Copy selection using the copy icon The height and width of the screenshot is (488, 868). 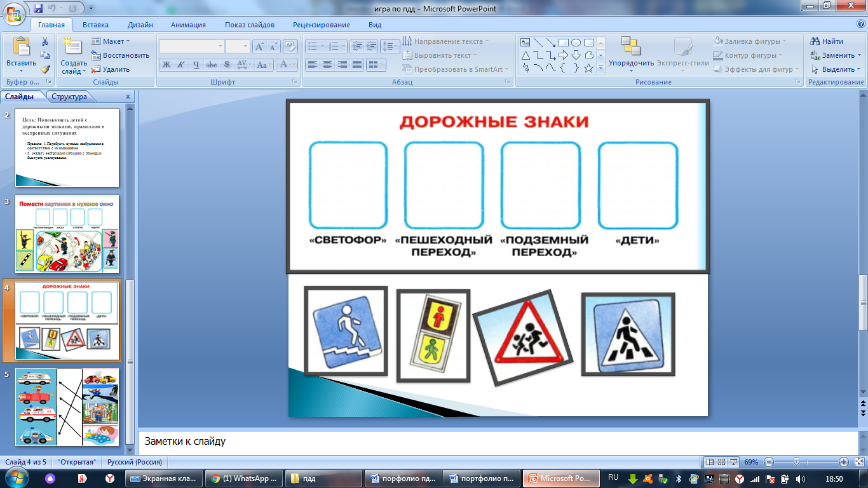coord(45,55)
